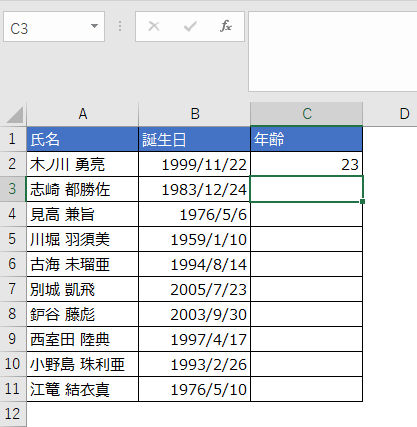
Task: Click the fill handle of cell C3
Action: coord(362,201)
